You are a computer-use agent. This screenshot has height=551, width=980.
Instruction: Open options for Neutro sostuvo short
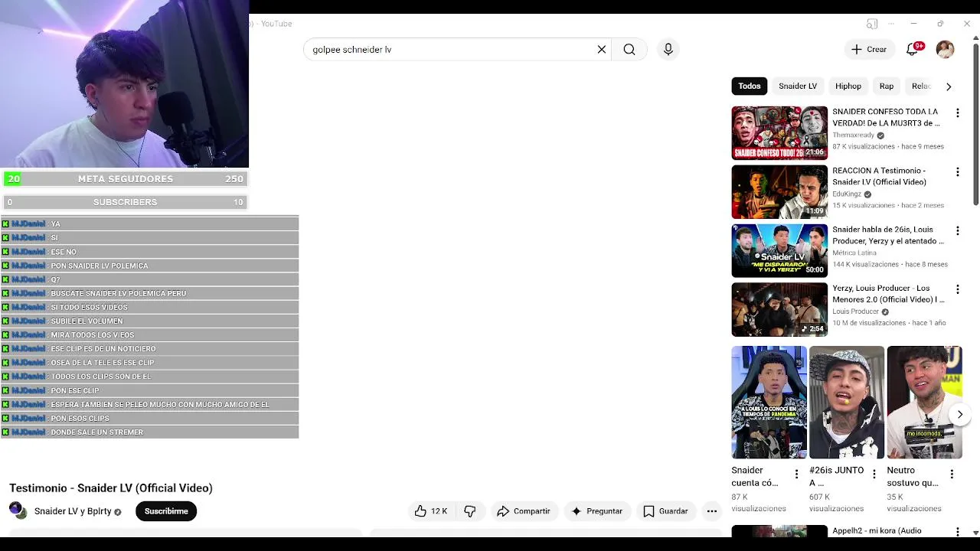pyautogui.click(x=952, y=474)
